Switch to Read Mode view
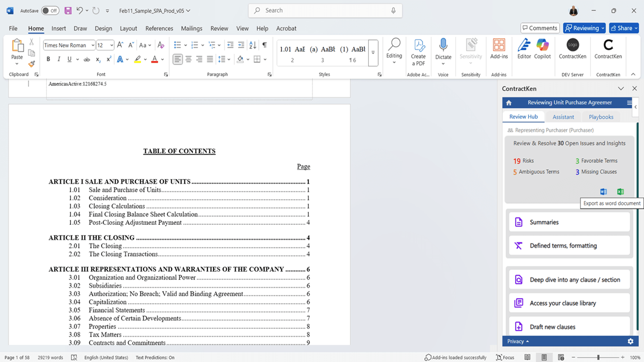 tap(528, 357)
